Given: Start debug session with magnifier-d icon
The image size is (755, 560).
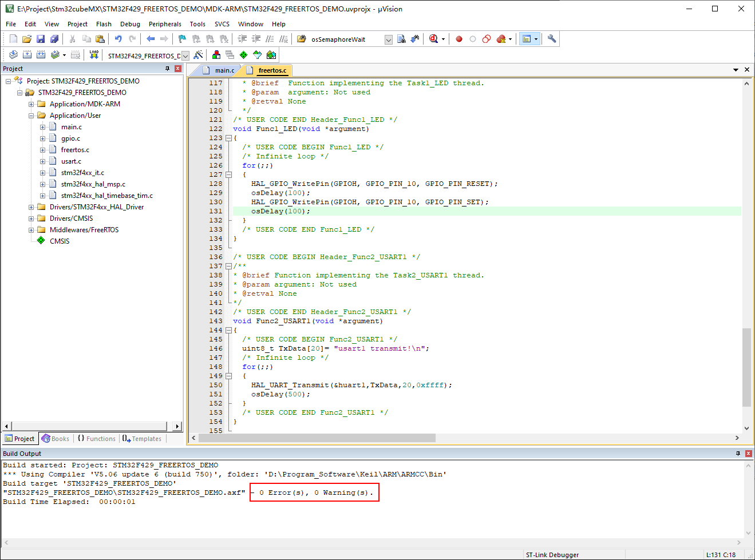Looking at the screenshot, I should coord(434,39).
